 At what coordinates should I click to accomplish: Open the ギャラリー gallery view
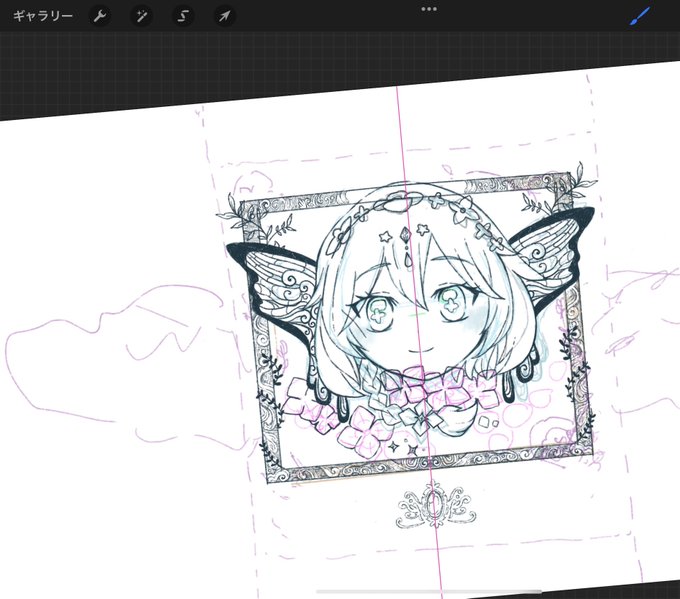point(43,16)
